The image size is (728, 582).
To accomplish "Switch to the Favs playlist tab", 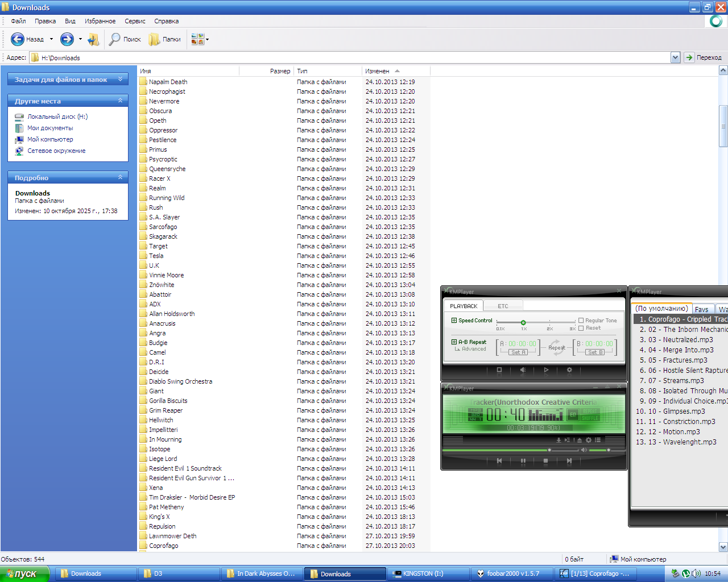I will (701, 309).
